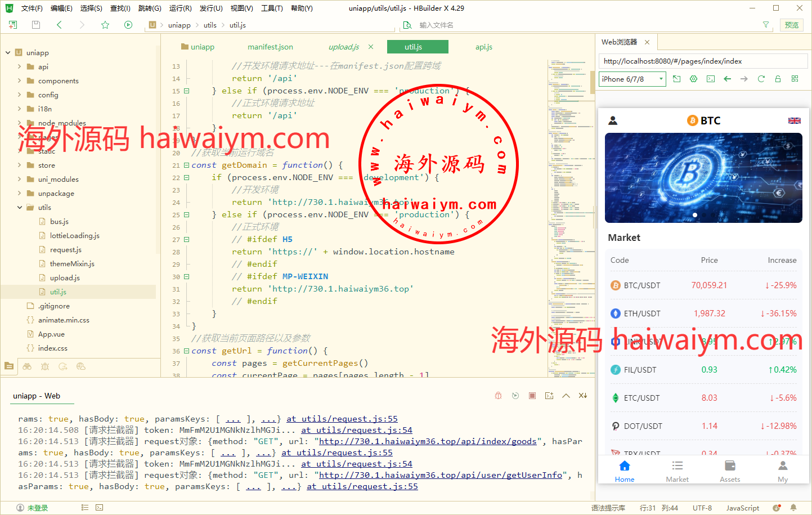The image size is (812, 515).
Task: Expand the config folder
Action: pyautogui.click(x=20, y=95)
